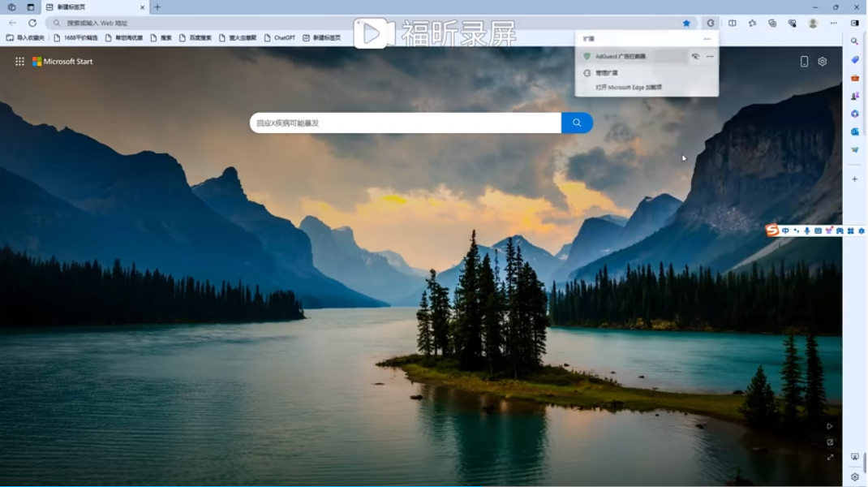
Task: Click the blue search button
Action: pos(577,123)
